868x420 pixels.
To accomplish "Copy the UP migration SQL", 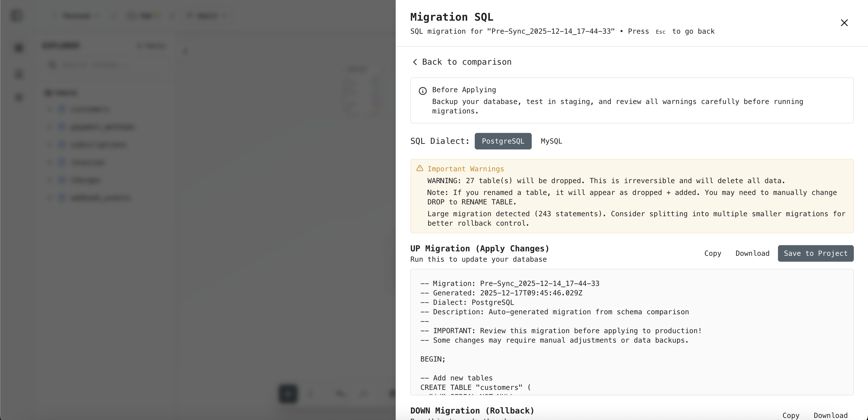I will pos(712,253).
